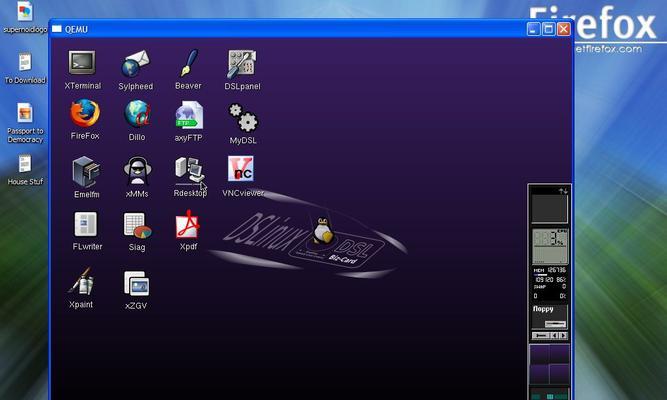
Task: Click the floppy mount applet
Action: coord(549,317)
